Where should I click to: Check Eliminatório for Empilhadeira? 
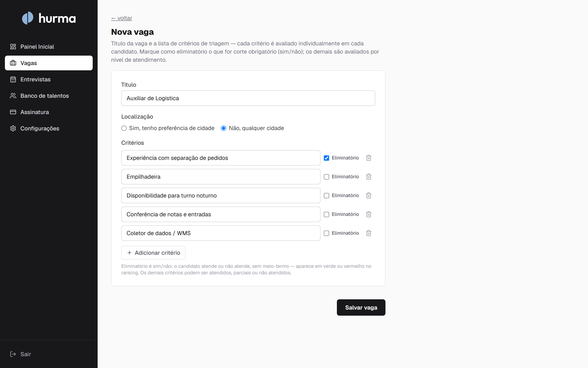326,177
